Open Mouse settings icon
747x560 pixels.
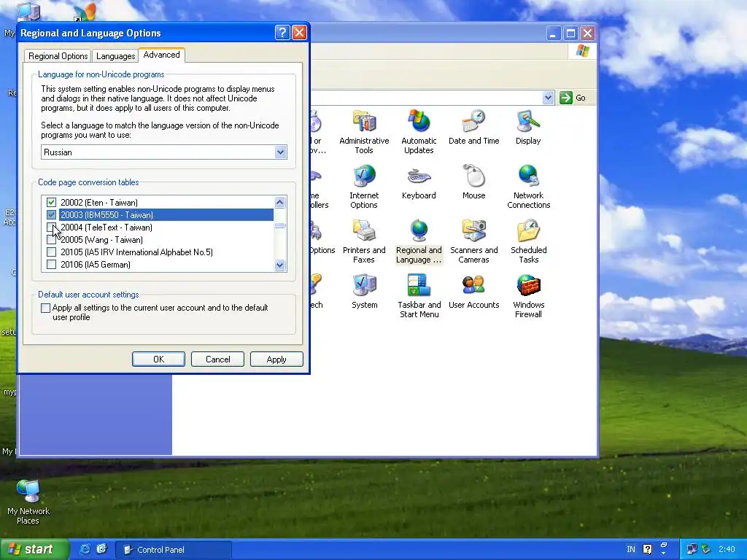point(473,182)
